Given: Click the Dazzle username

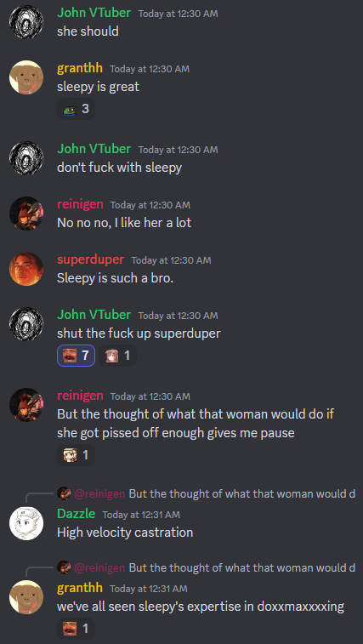Looking at the screenshot, I should point(76,514).
